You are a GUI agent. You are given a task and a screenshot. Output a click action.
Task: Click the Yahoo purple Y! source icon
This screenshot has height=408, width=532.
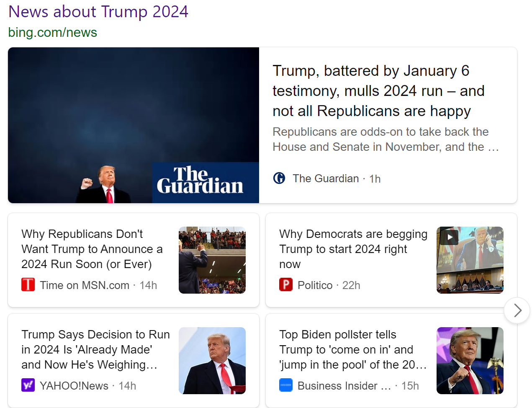(28, 385)
